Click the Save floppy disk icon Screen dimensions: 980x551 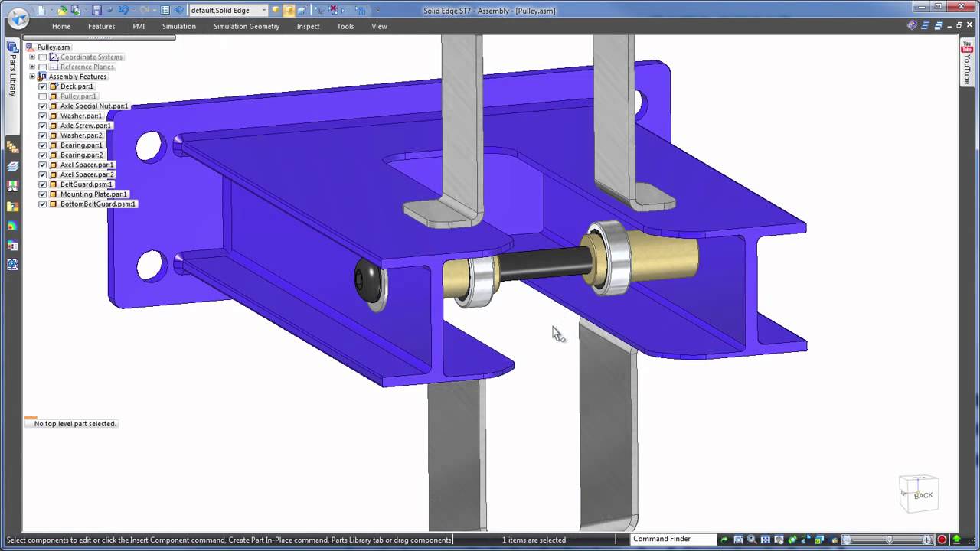(96, 11)
